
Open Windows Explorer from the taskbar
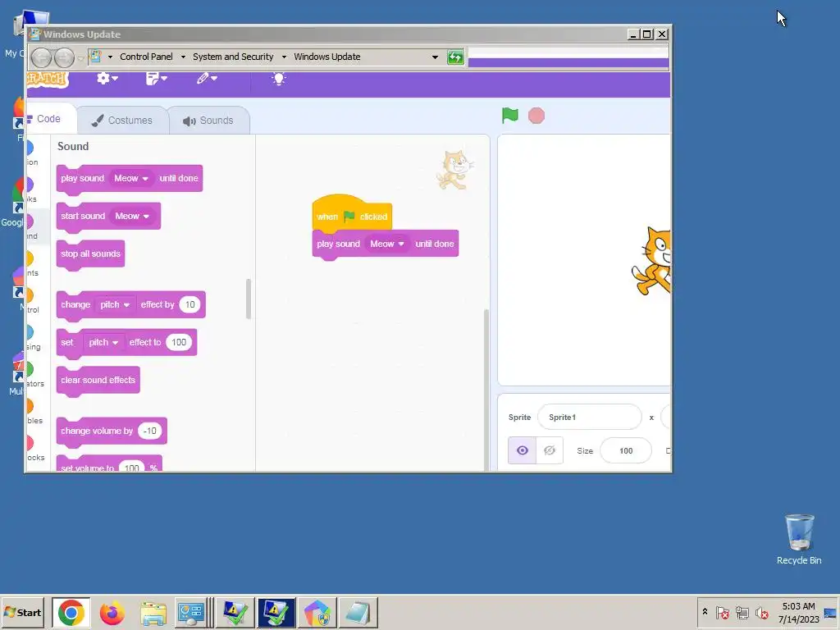(153, 613)
